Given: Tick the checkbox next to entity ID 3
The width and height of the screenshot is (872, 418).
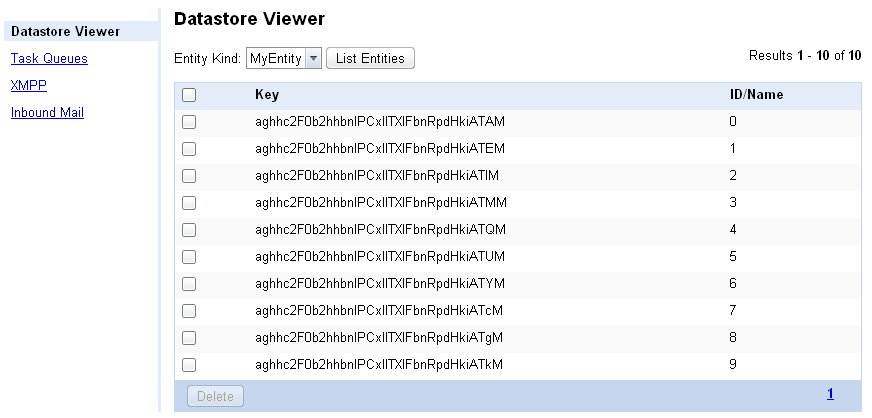Looking at the screenshot, I should click(189, 203).
